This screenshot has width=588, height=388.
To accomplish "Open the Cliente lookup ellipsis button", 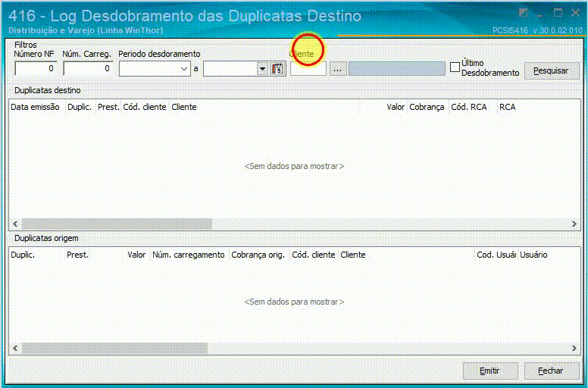I will [338, 70].
